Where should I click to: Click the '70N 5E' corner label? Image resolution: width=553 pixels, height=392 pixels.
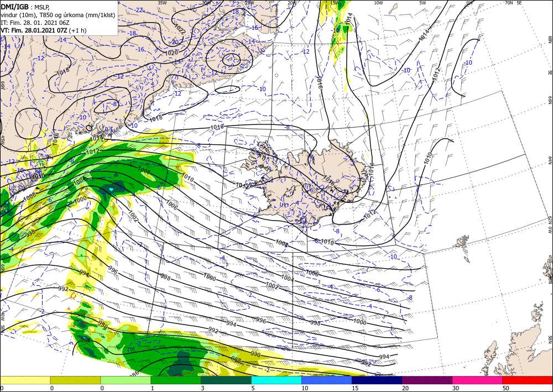click(x=513, y=3)
